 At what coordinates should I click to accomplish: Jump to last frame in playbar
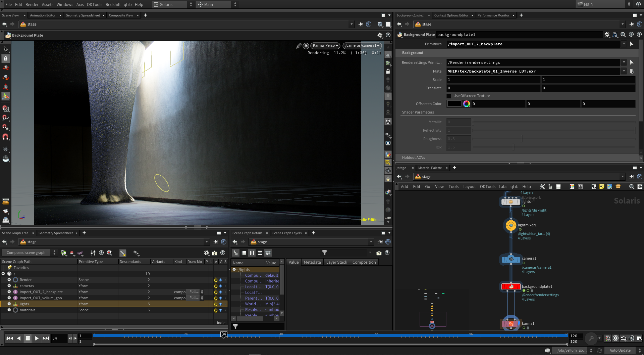tap(46, 338)
